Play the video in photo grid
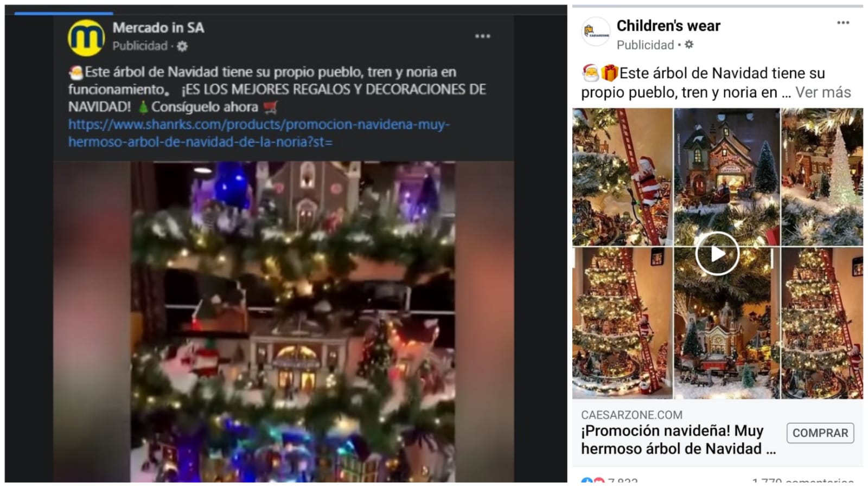Image resolution: width=868 pixels, height=488 pixels. pos(717,253)
